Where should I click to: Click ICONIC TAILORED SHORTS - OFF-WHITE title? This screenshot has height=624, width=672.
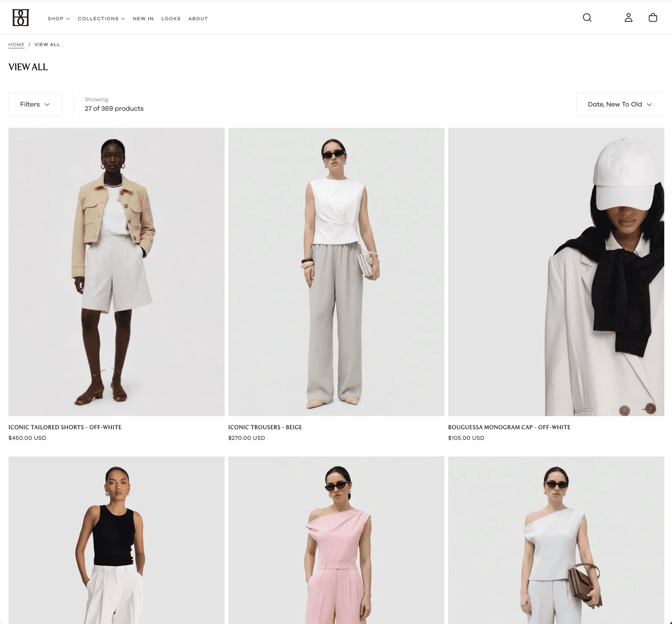pyautogui.click(x=65, y=427)
